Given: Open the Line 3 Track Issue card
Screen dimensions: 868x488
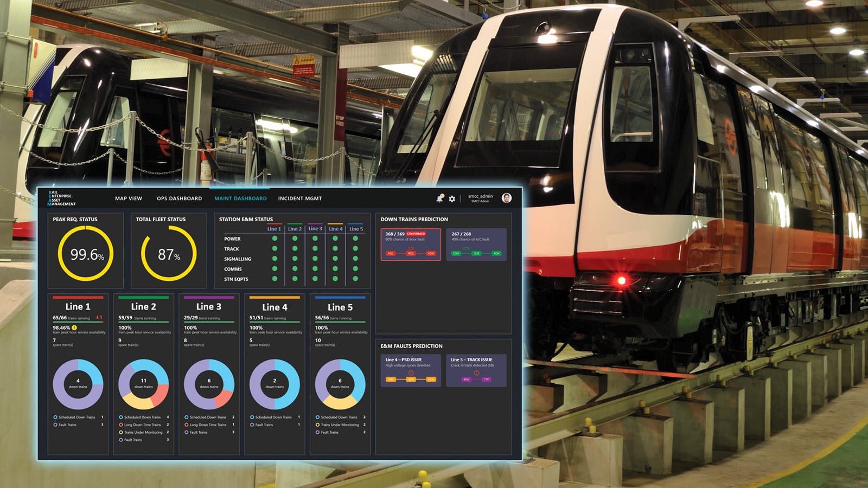Looking at the screenshot, I should tap(476, 370).
